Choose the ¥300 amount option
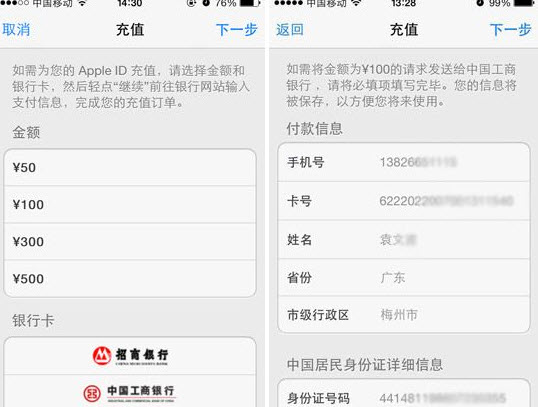 pos(130,242)
